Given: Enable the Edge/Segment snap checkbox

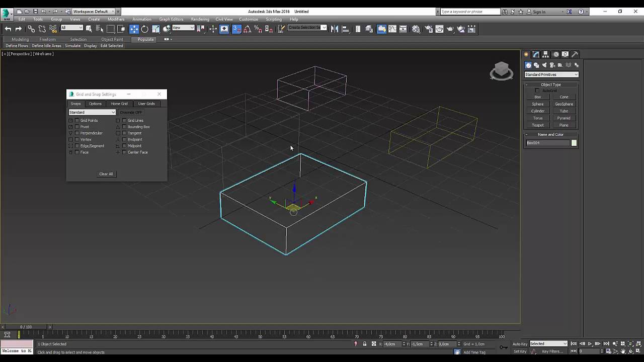Looking at the screenshot, I should tap(77, 146).
